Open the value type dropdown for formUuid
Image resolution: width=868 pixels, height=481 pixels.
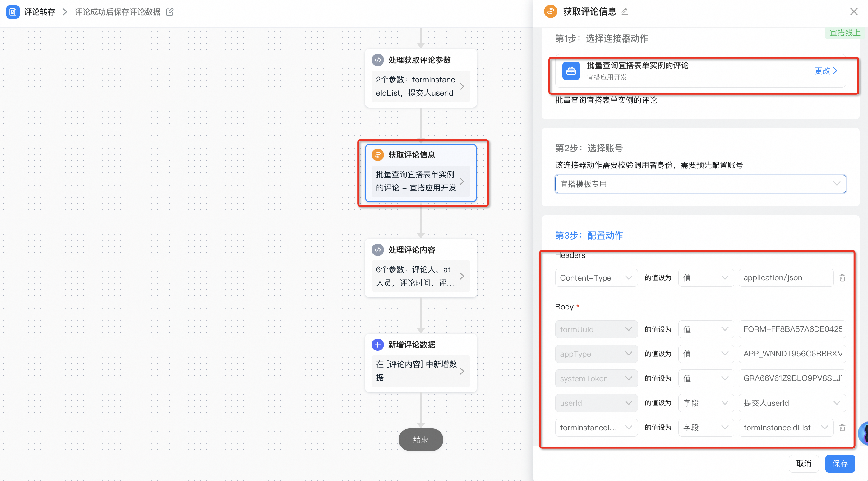coord(706,329)
